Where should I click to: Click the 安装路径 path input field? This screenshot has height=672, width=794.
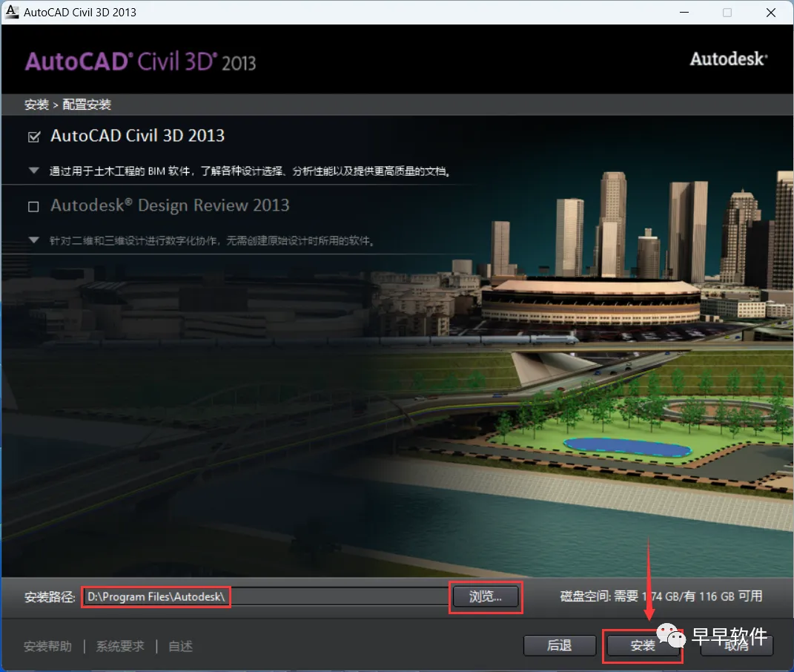pyautogui.click(x=265, y=596)
